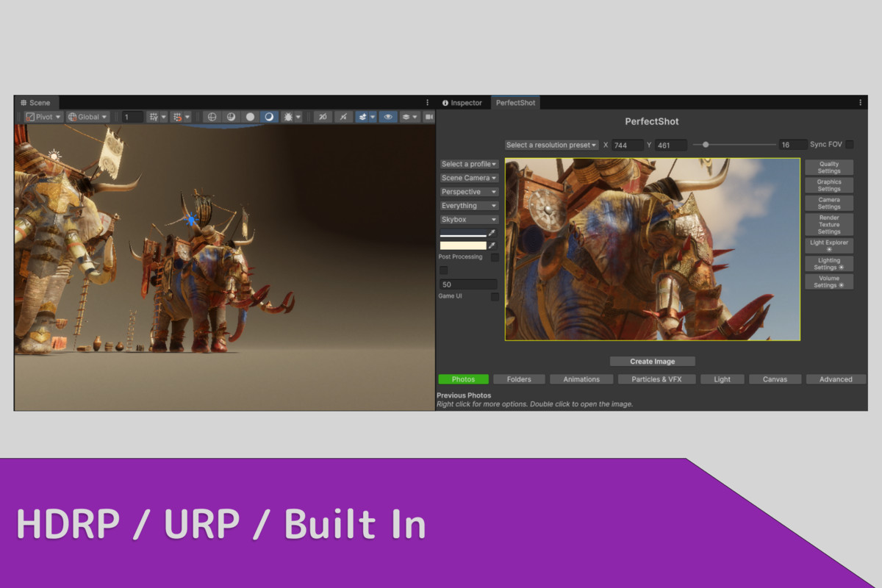Click the X resolution input field
Image resolution: width=882 pixels, height=588 pixels.
pos(628,145)
